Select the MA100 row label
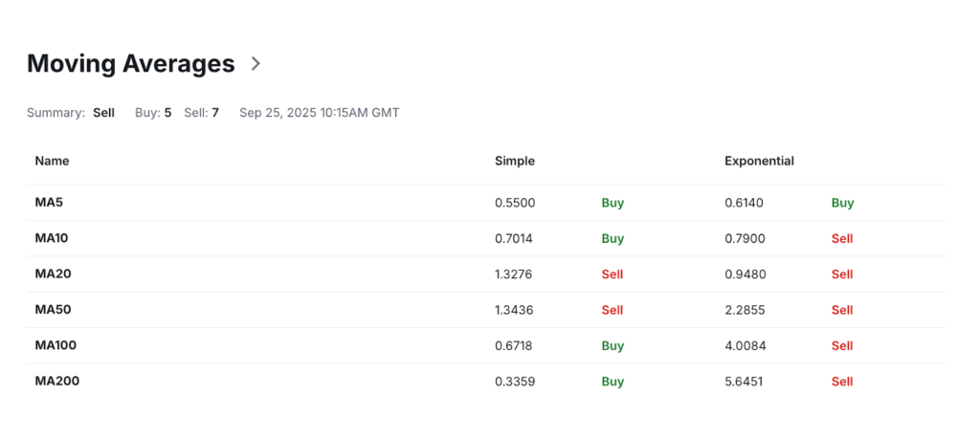 coord(56,345)
